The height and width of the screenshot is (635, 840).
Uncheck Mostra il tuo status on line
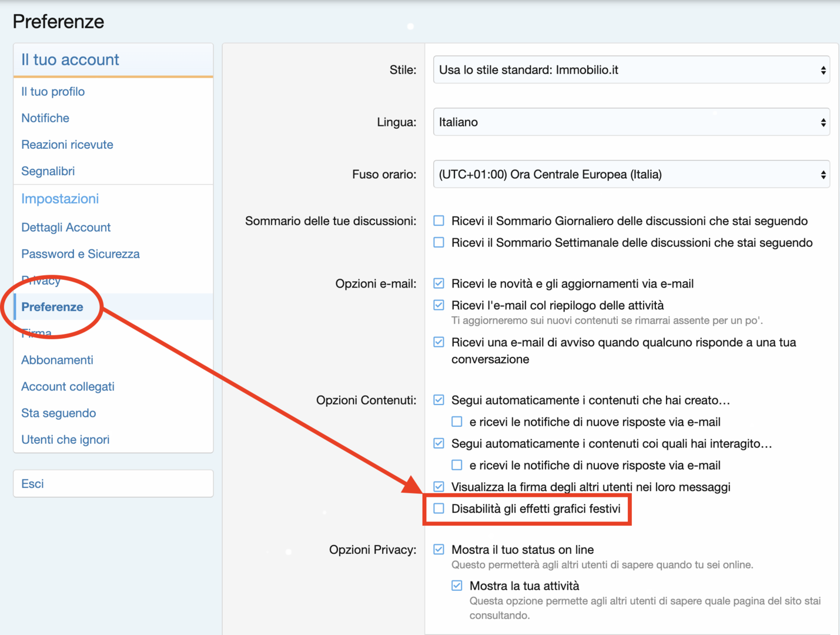point(439,550)
